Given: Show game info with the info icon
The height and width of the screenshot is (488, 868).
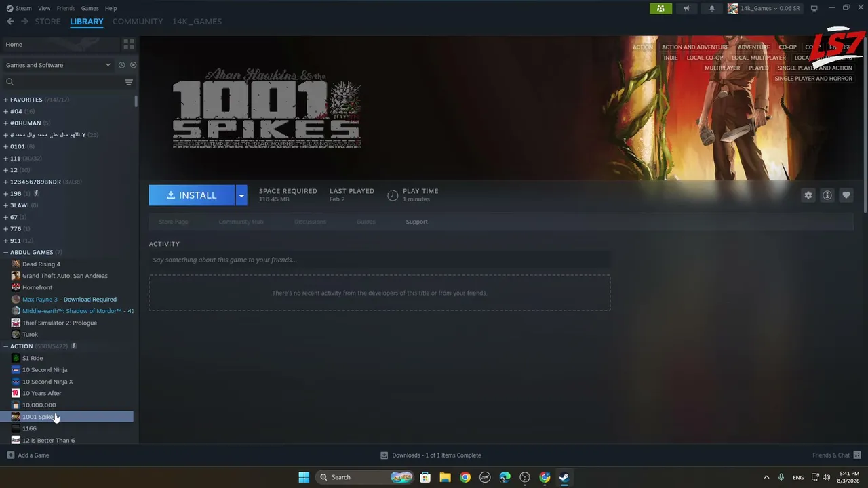Looking at the screenshot, I should 827,195.
